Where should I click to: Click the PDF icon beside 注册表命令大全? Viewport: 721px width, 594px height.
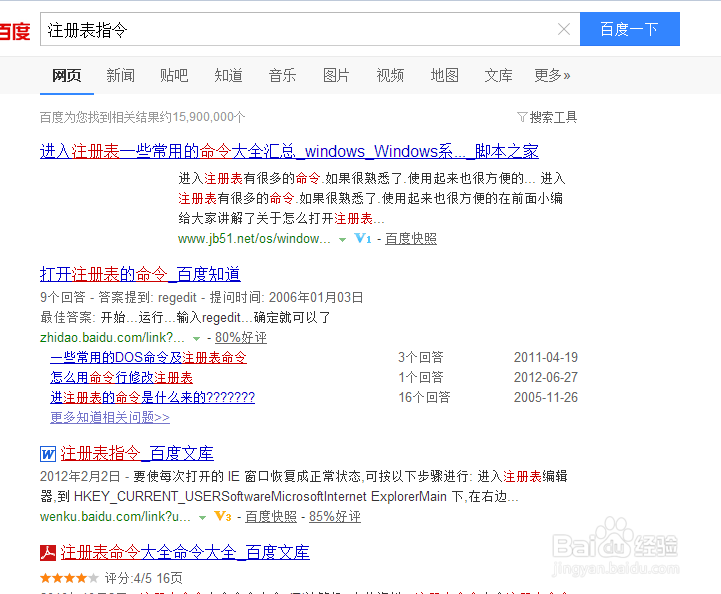(48, 552)
